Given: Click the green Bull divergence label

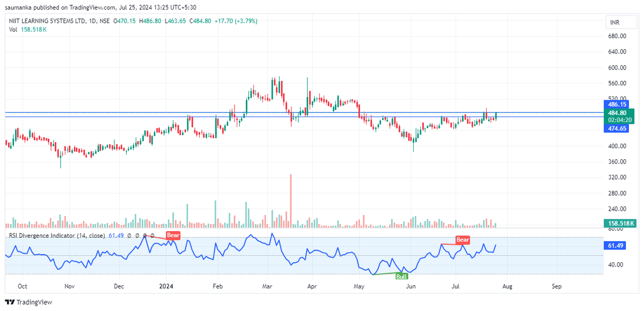Looking at the screenshot, I should tap(401, 277).
